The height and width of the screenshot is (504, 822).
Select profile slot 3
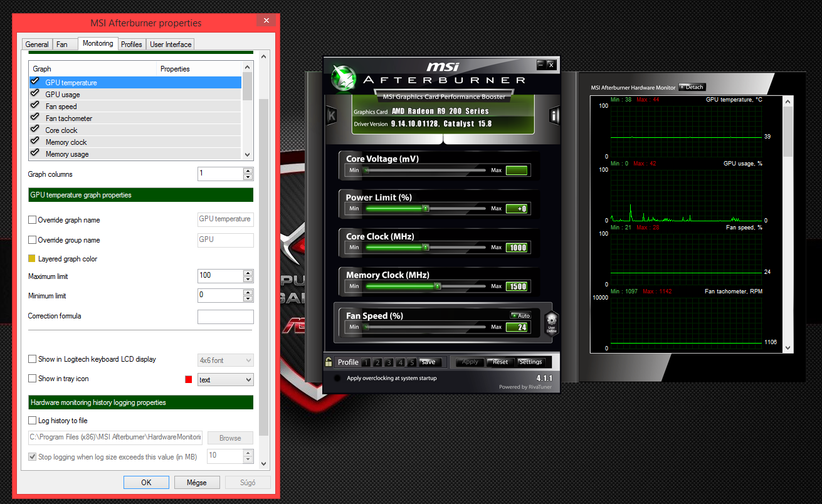point(389,362)
